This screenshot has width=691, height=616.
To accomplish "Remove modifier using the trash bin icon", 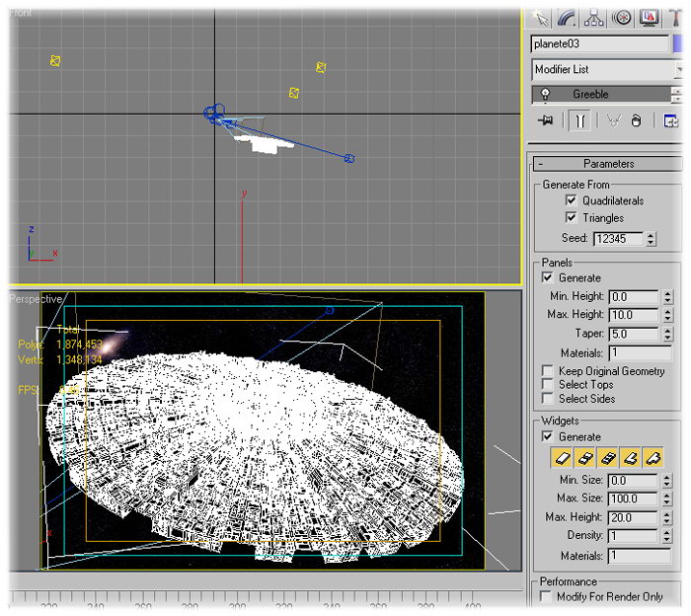I will 637,120.
